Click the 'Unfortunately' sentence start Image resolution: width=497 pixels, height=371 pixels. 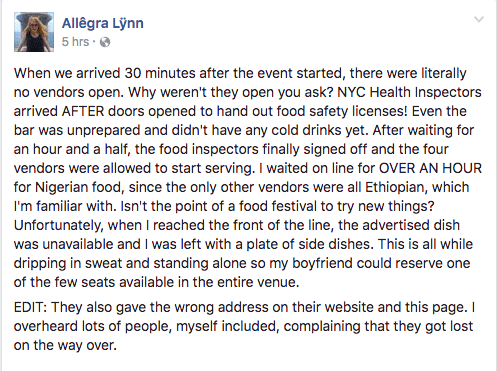pyautogui.click(x=59, y=226)
